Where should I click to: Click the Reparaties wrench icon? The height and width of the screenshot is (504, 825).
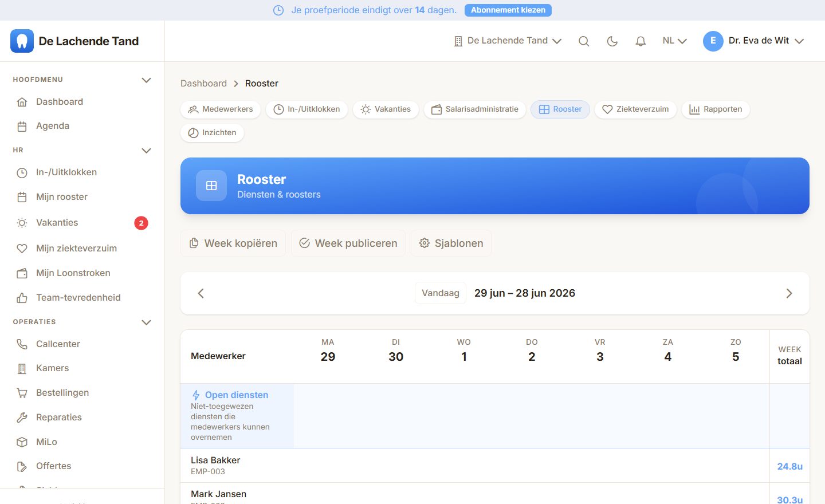tap(22, 418)
